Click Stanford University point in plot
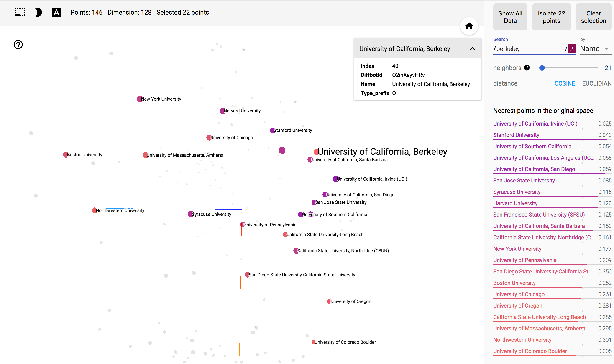This screenshot has width=614, height=364. [x=273, y=131]
